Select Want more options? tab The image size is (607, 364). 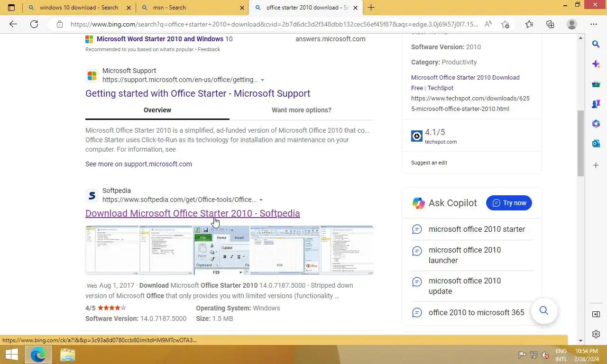click(x=302, y=110)
